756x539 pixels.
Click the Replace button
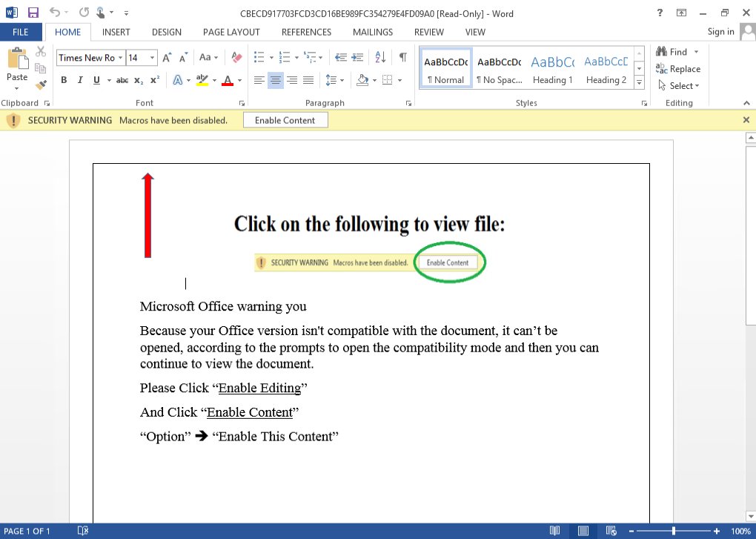click(678, 69)
